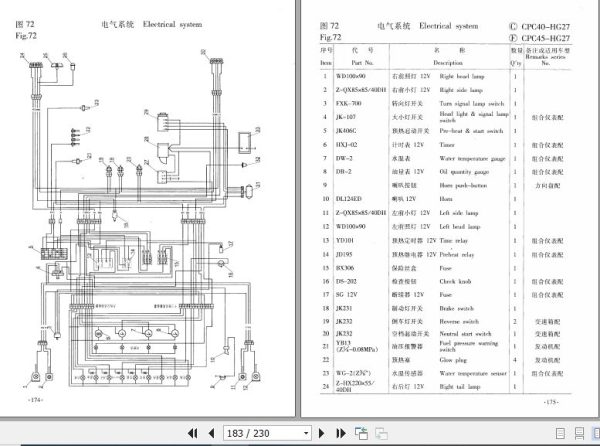Click the go to previous view icon
Viewport: 600px width, 446px height.
click(361, 433)
